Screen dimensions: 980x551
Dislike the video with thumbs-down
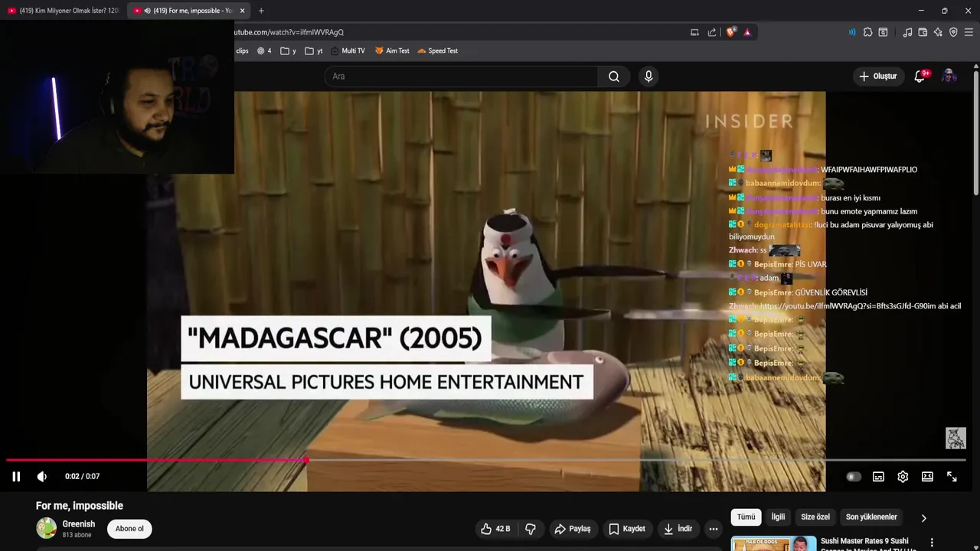531,529
